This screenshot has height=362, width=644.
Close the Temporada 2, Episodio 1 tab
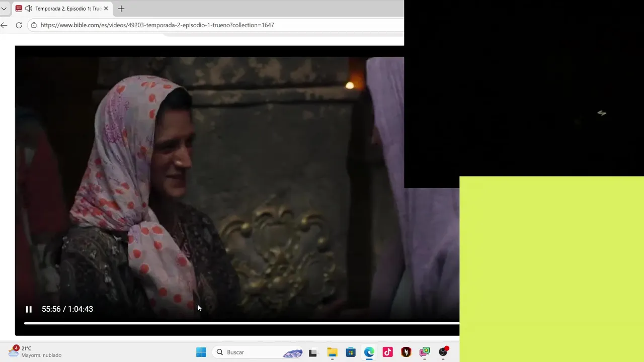[x=106, y=9]
